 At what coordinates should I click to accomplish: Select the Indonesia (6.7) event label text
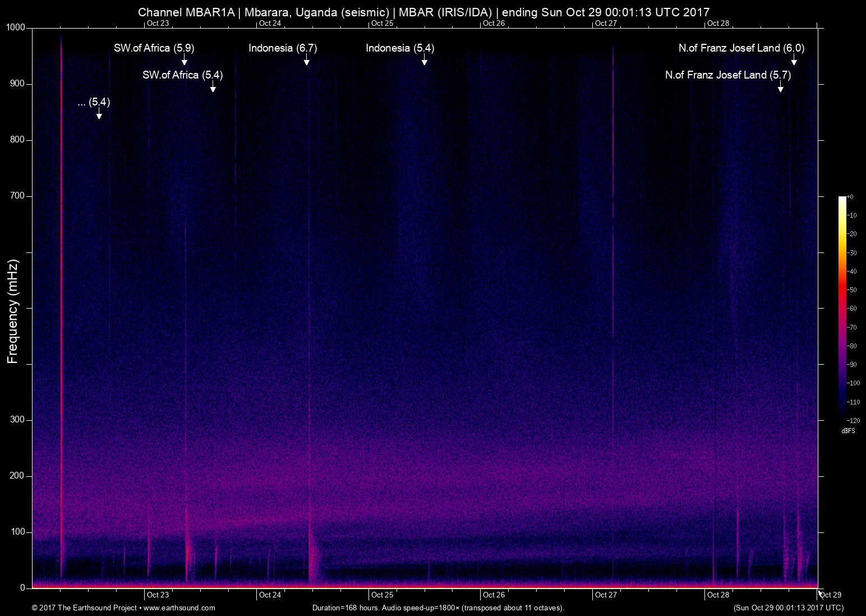click(x=283, y=48)
